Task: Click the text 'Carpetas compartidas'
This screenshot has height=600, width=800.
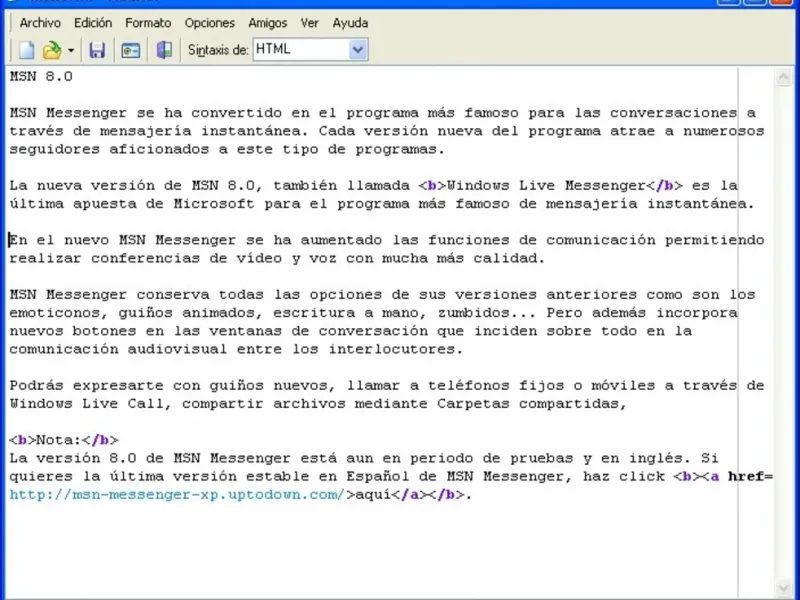Action: click(528, 404)
